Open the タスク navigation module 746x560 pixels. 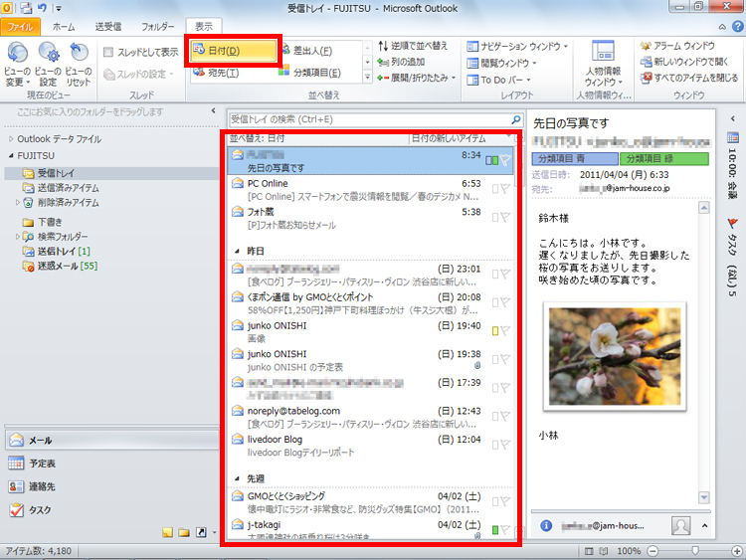click(x=112, y=509)
